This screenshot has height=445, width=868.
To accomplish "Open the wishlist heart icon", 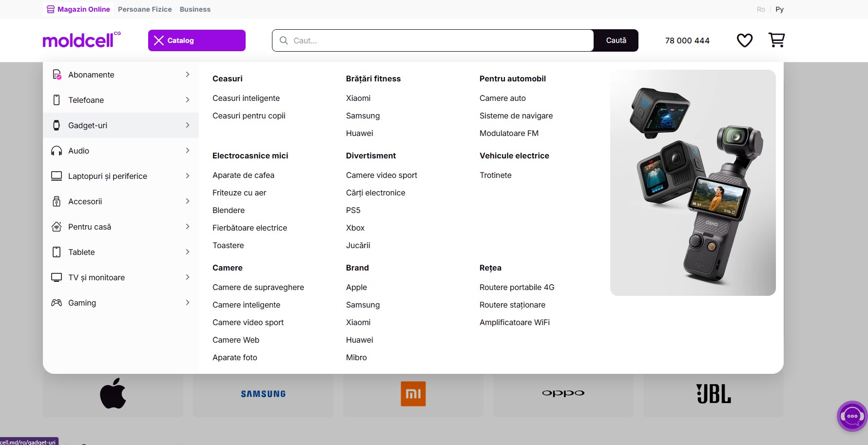I will click(x=744, y=40).
